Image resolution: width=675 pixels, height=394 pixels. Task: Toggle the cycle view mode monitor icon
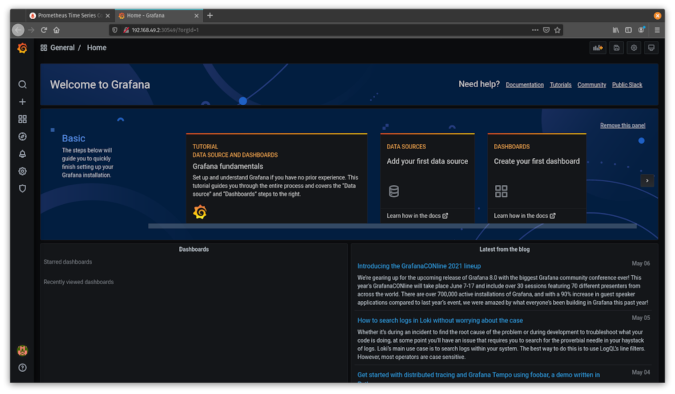(x=651, y=48)
